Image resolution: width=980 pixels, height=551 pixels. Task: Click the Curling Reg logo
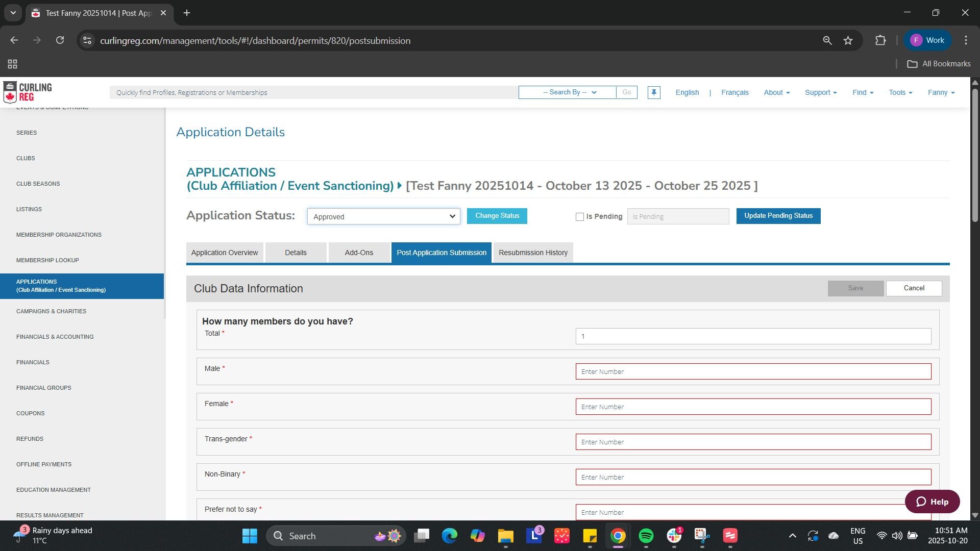[x=28, y=92]
